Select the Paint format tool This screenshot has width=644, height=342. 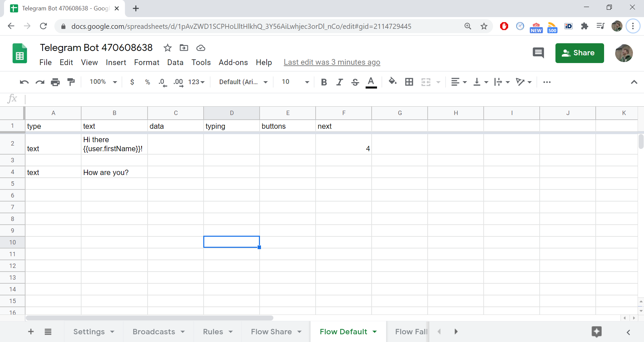(x=71, y=82)
